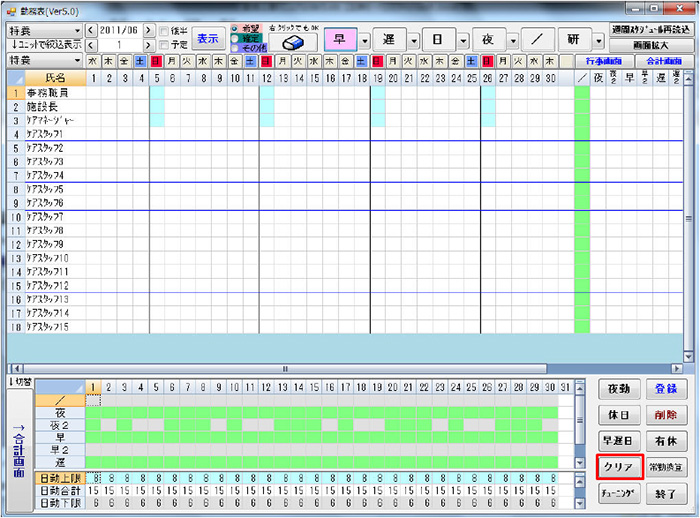Select the 遅 late shift button

point(389,40)
